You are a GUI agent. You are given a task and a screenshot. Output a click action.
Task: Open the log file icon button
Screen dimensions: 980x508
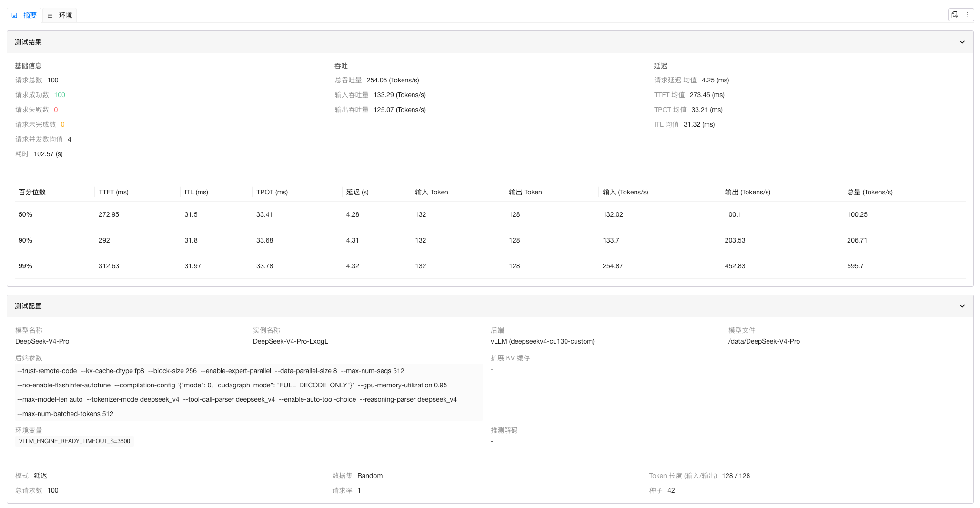954,15
